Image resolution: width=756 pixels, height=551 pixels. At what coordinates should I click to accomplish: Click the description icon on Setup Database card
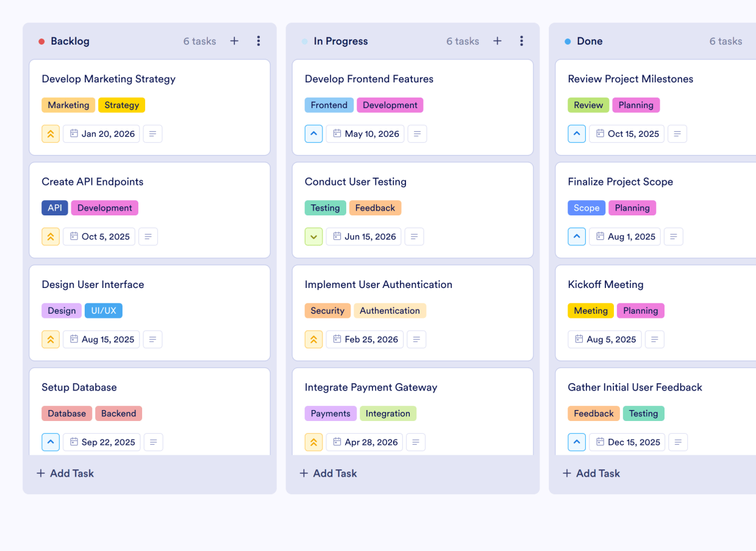[x=153, y=442]
